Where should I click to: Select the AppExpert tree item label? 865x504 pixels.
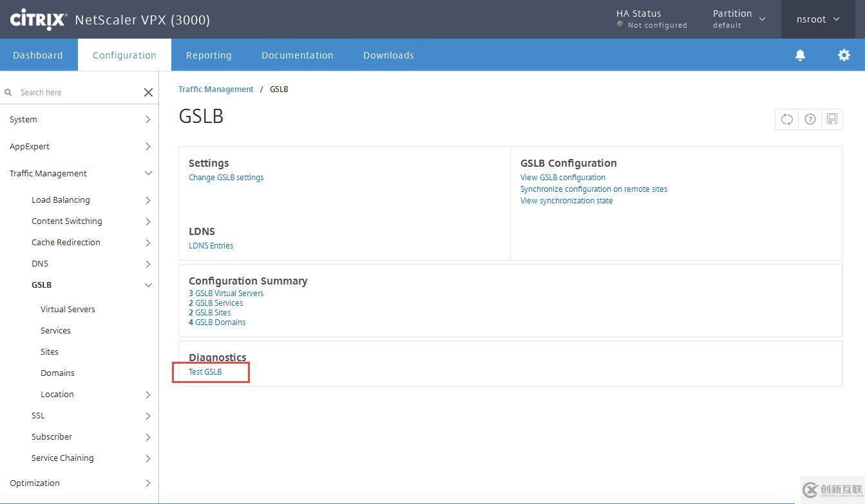point(30,147)
